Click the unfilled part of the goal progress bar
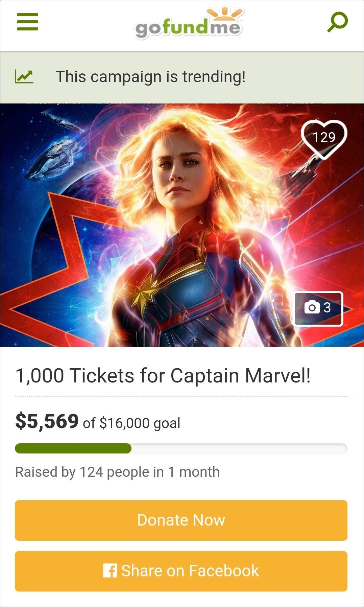364x607 pixels. pyautogui.click(x=239, y=448)
